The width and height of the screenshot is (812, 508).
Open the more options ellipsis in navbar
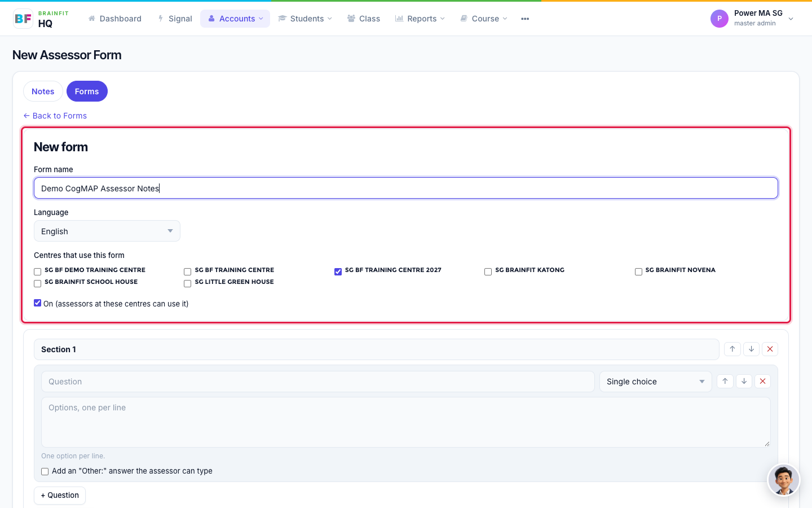tap(525, 19)
